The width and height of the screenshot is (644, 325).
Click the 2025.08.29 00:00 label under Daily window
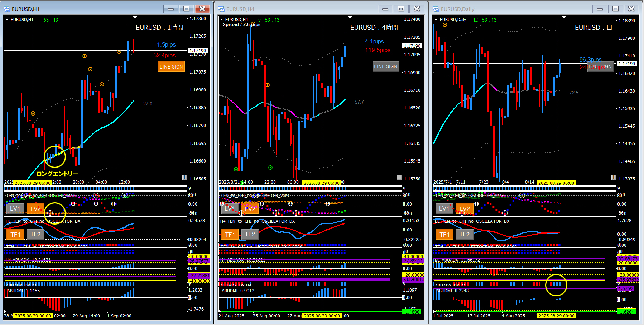tap(556, 316)
